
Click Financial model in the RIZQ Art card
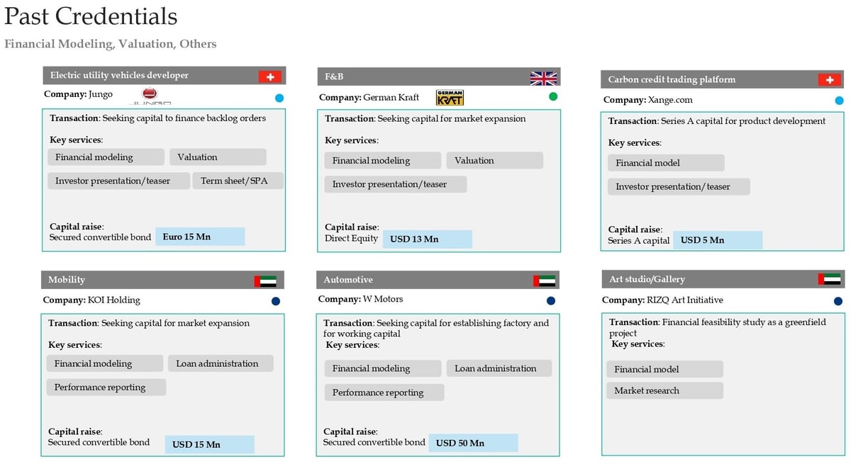[664, 369]
